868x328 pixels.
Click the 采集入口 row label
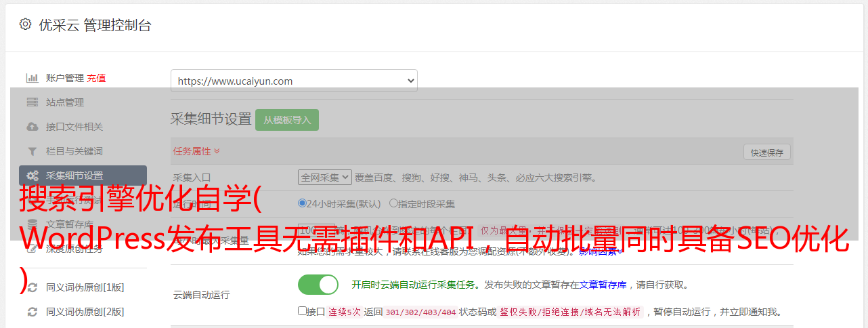pos(192,178)
